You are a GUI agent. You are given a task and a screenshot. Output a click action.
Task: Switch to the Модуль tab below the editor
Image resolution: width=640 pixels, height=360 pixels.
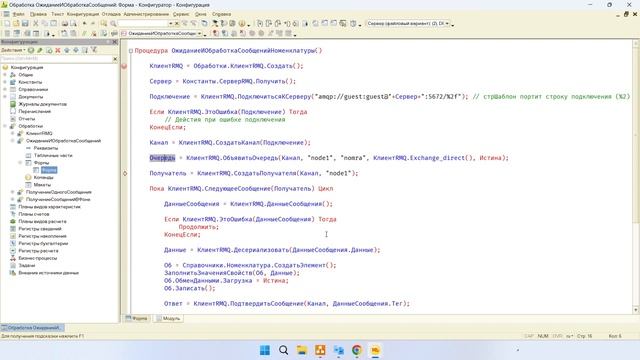click(x=168, y=318)
